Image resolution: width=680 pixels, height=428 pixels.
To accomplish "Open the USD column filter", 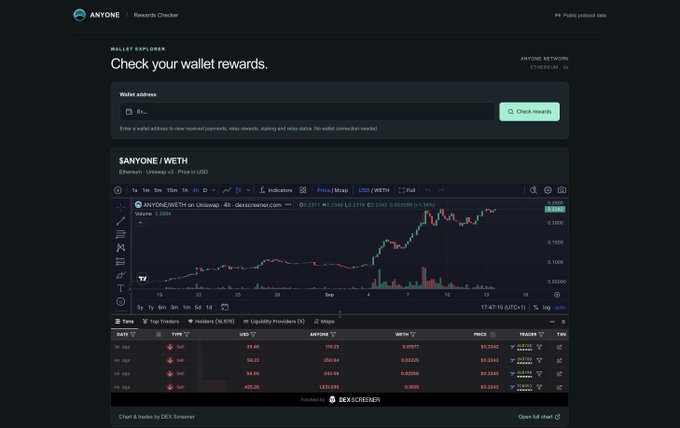I will 253,334.
